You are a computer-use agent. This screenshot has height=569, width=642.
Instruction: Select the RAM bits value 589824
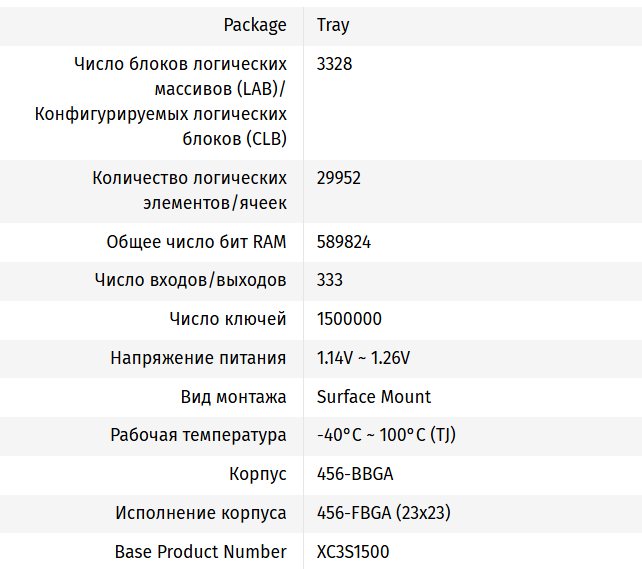coord(344,242)
